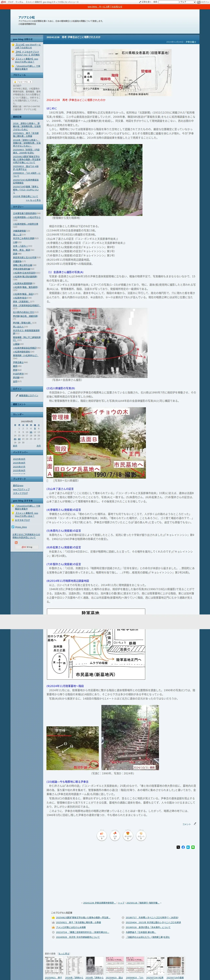Go to 前月 in the calendar
This screenshot has height=980, width=210.
tap(15, 446)
